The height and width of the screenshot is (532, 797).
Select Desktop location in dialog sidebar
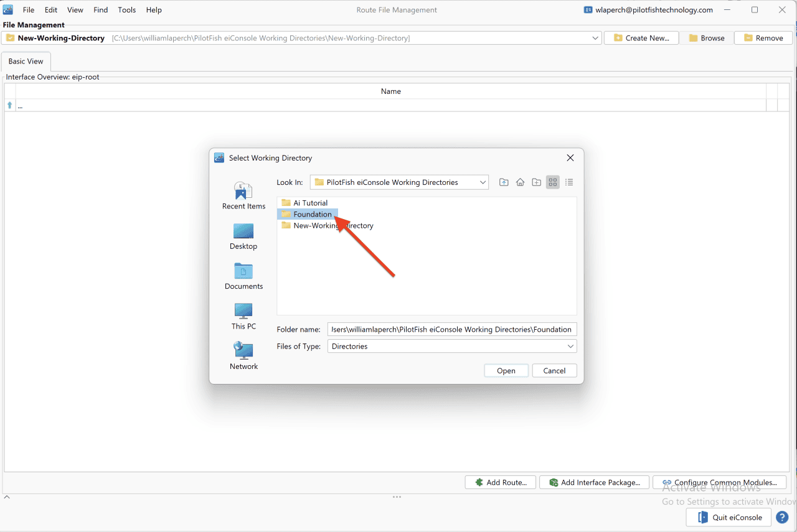coord(243,236)
